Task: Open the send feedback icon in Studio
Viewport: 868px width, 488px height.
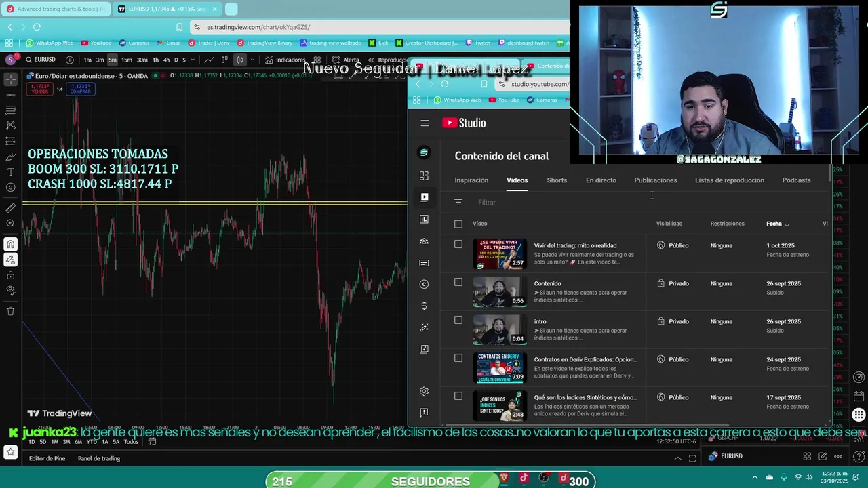Action: 424,412
